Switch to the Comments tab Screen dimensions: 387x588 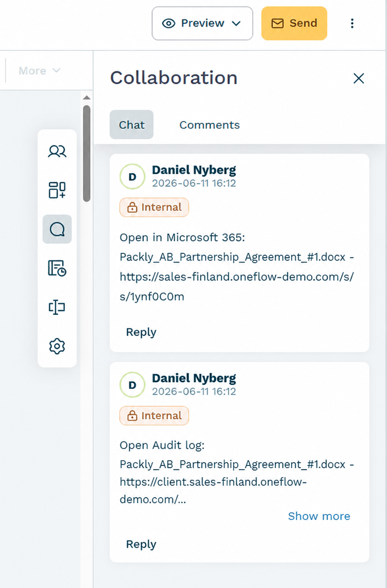[x=210, y=125]
